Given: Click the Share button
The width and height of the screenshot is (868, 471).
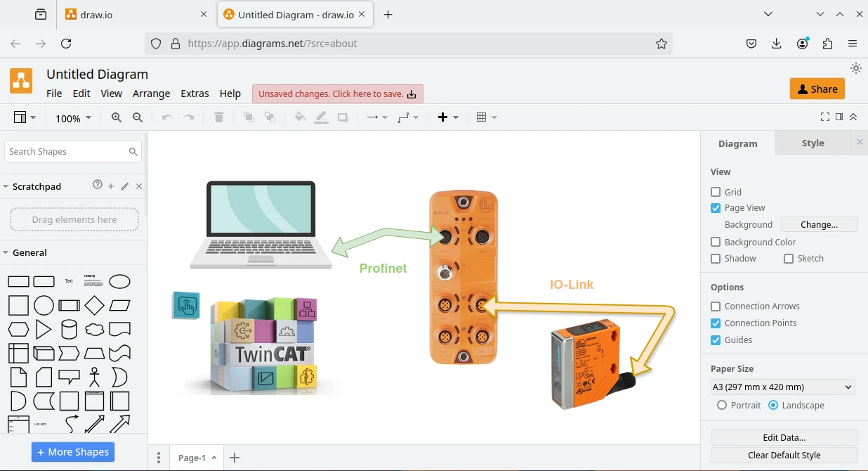Looking at the screenshot, I should (817, 89).
